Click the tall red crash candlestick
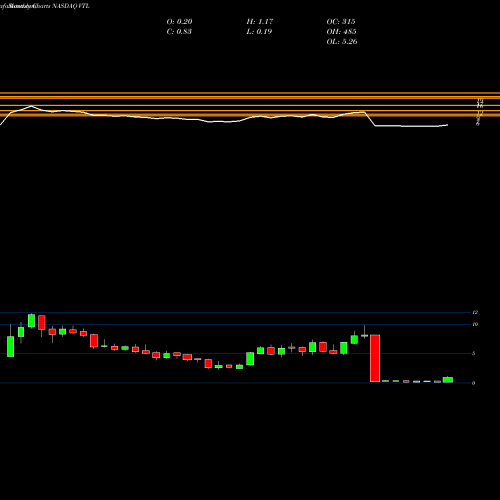Image resolution: width=500 pixels, height=500 pixels. [x=375, y=358]
